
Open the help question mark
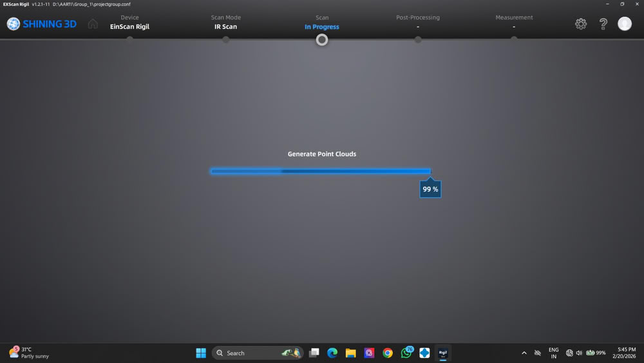603,24
